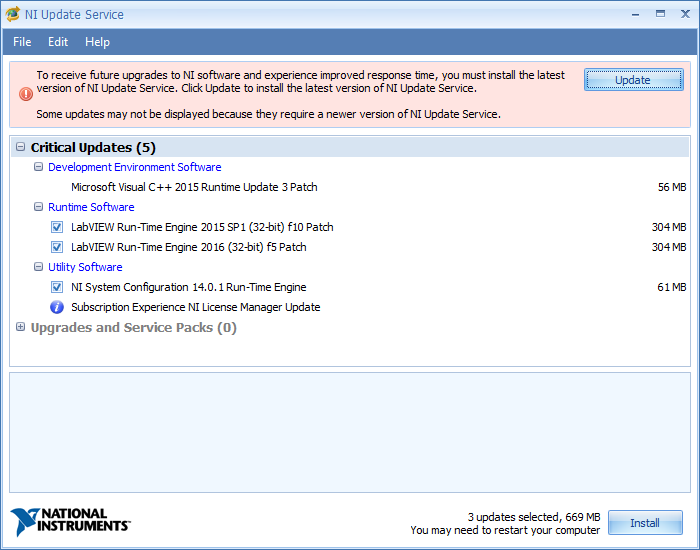This screenshot has width=700, height=550.
Task: Click the National Instruments logo
Action: 70,521
